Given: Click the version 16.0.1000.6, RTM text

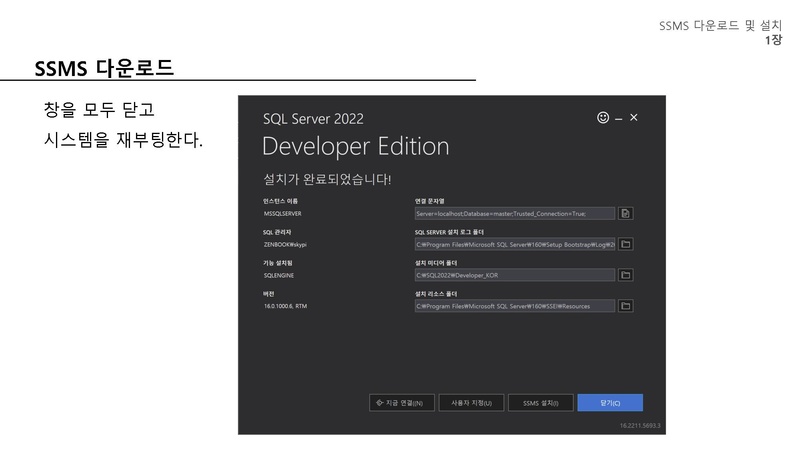Looking at the screenshot, I should pos(285,306).
